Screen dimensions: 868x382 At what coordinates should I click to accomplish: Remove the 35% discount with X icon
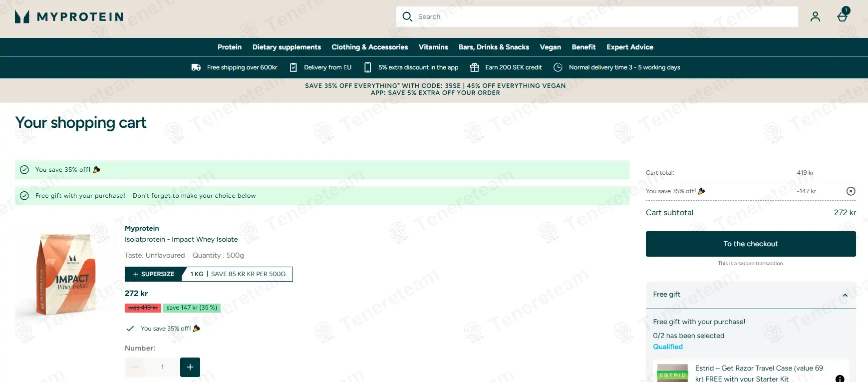(x=851, y=191)
